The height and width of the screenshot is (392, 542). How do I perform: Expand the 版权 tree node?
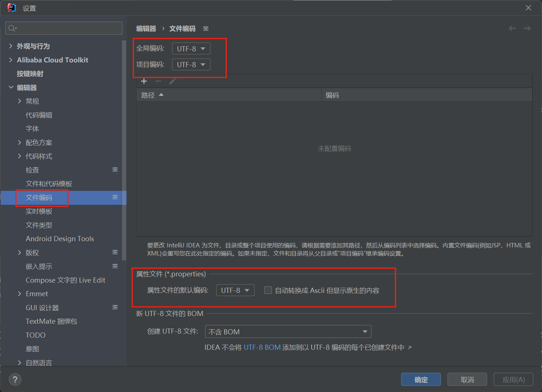19,253
